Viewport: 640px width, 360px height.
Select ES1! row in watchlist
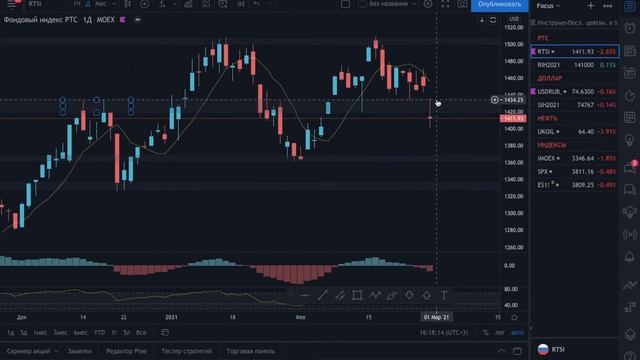(575, 185)
